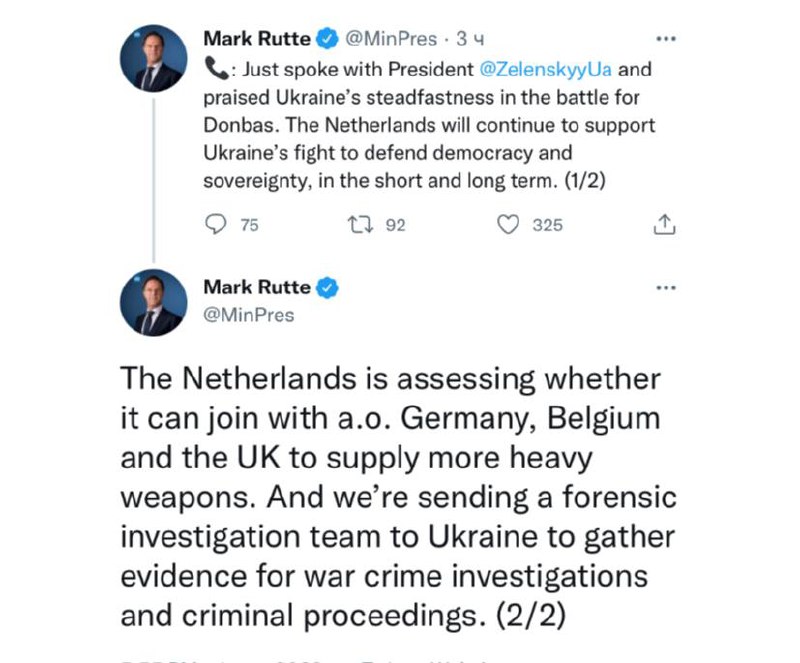
Task: Click verified badge on the first tweet
Action: coord(327,39)
